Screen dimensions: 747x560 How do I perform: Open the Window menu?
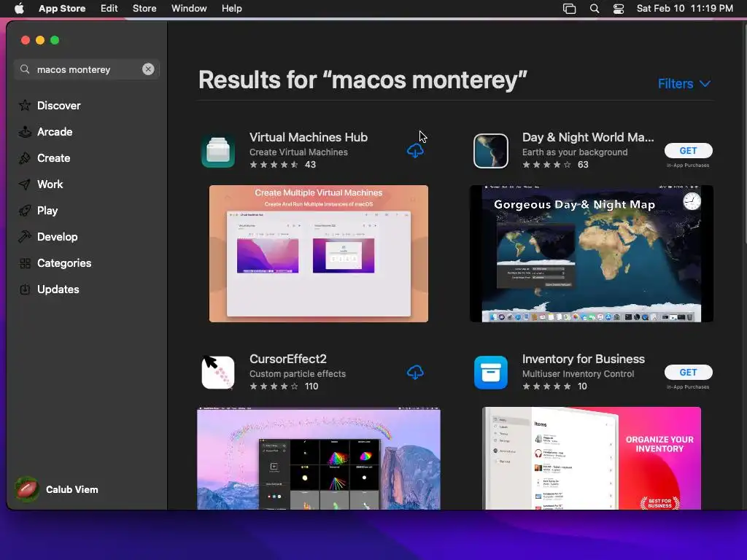click(x=189, y=9)
